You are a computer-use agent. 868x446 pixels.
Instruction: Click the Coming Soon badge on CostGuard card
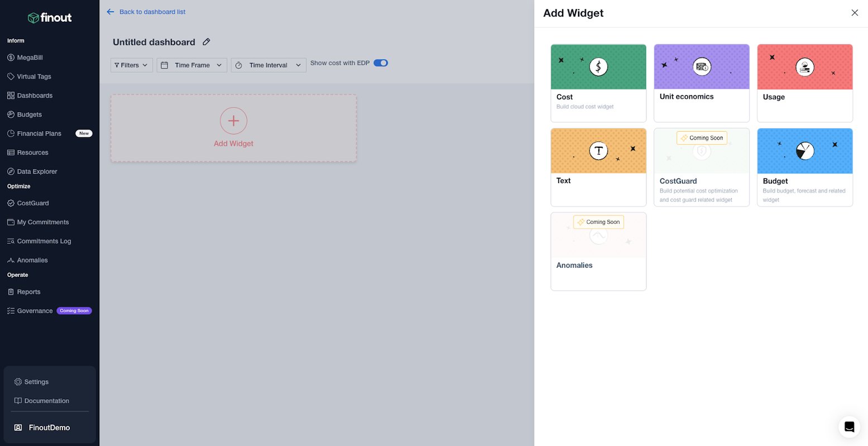click(x=702, y=138)
